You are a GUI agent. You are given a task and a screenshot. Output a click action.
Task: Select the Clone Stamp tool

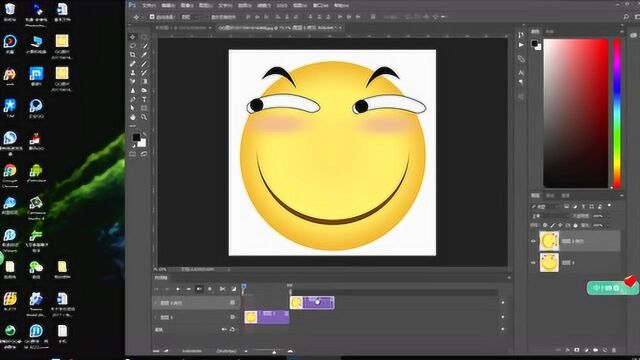132,73
